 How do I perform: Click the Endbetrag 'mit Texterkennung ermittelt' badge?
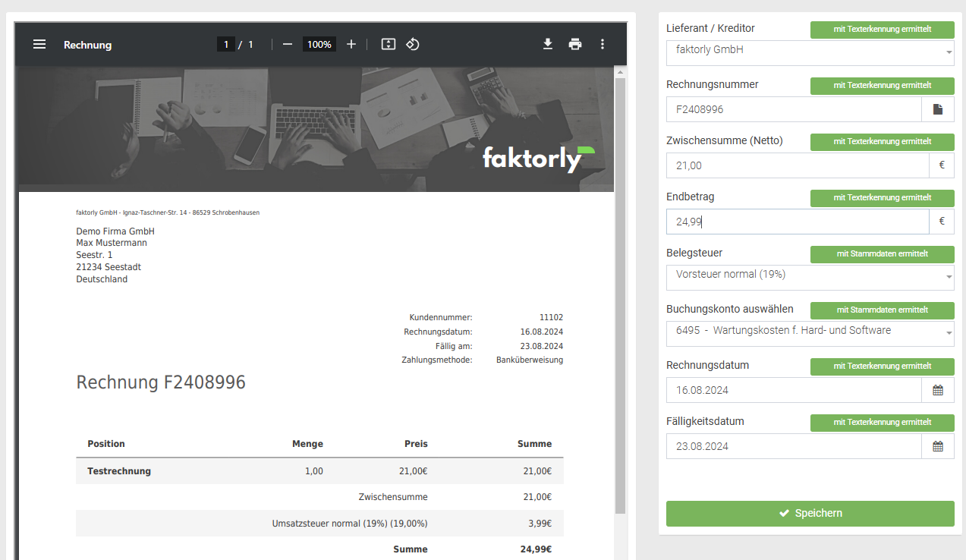click(883, 198)
